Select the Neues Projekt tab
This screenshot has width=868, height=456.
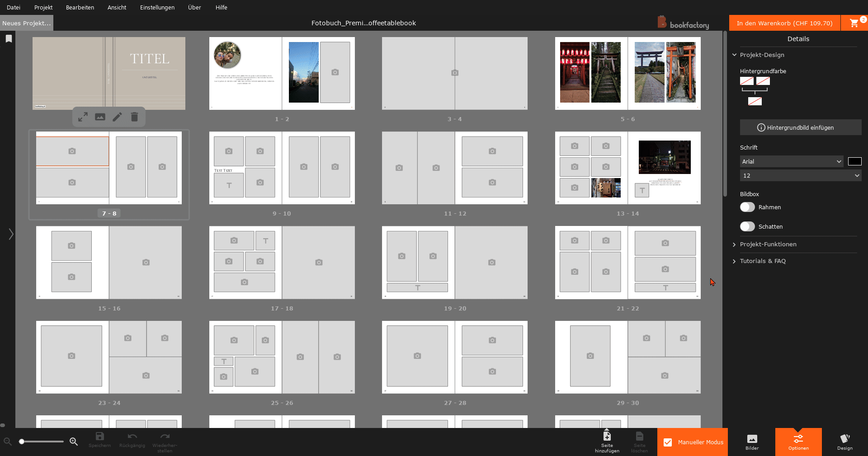(x=27, y=23)
